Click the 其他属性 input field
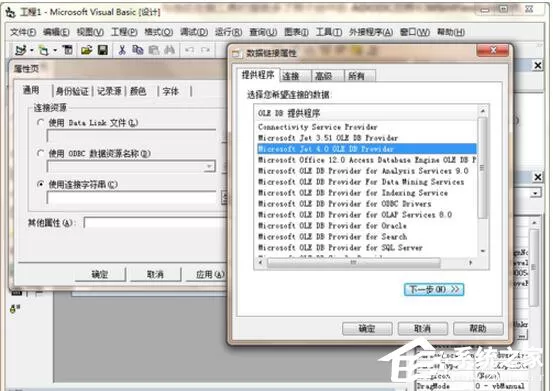Image resolution: width=553 pixels, height=391 pixels. click(x=155, y=223)
